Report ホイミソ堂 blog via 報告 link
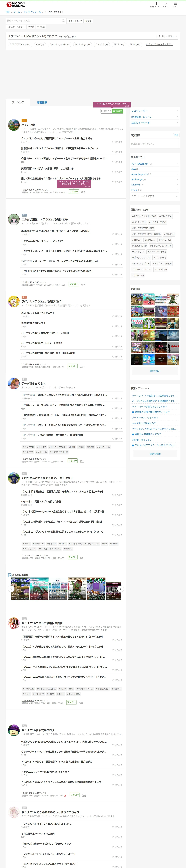 tap(83, 192)
